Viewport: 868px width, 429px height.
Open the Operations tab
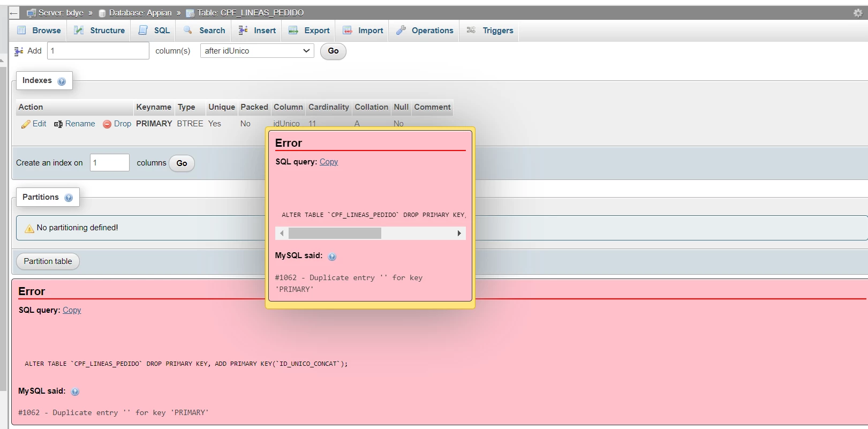[x=425, y=31]
